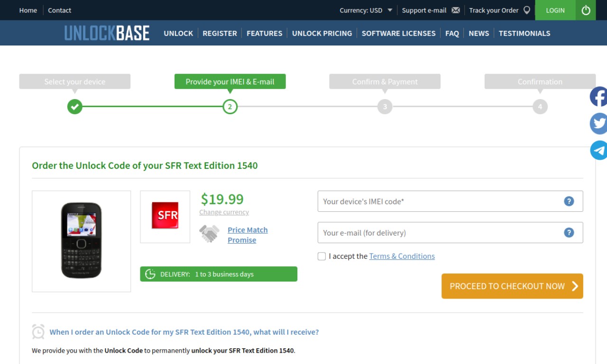Click the UnlockBase logo
Image resolution: width=607 pixels, height=364 pixels.
point(107,33)
